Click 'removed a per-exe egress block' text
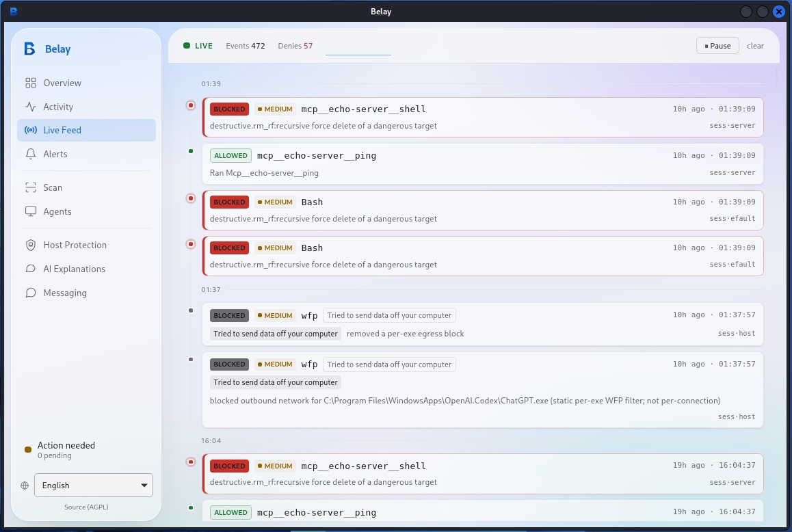The height and width of the screenshot is (532, 792). [405, 334]
